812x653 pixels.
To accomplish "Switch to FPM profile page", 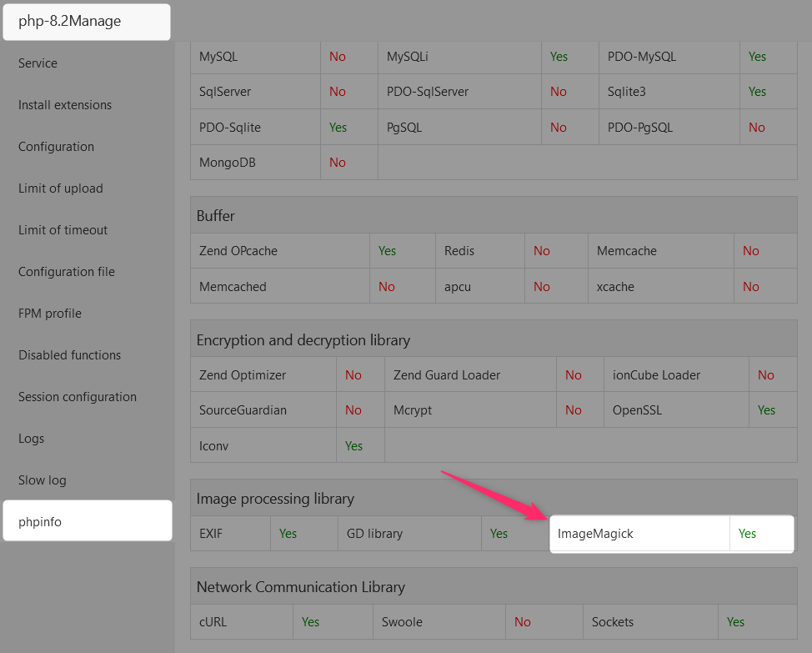I will [50, 314].
